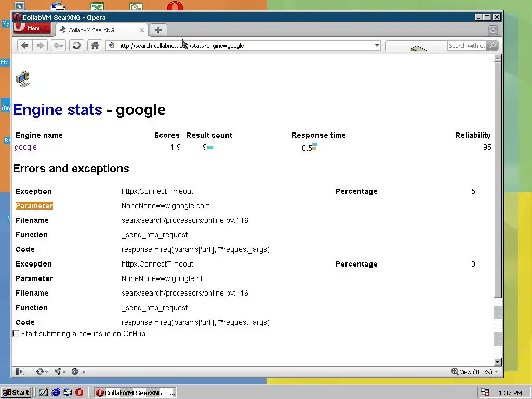The image size is (532, 399).
Task: Open the Opera Menu button
Action: (33, 28)
